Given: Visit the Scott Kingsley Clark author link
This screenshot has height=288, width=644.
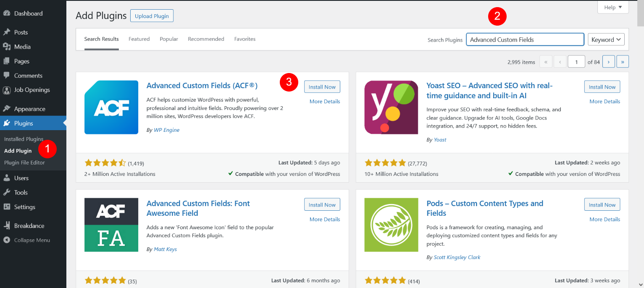Looking at the screenshot, I should [457, 257].
